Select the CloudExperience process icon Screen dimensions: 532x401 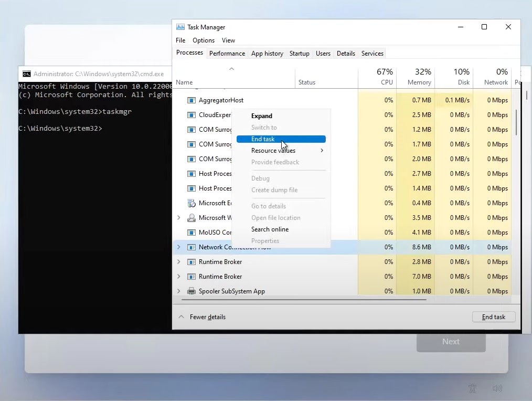[191, 115]
